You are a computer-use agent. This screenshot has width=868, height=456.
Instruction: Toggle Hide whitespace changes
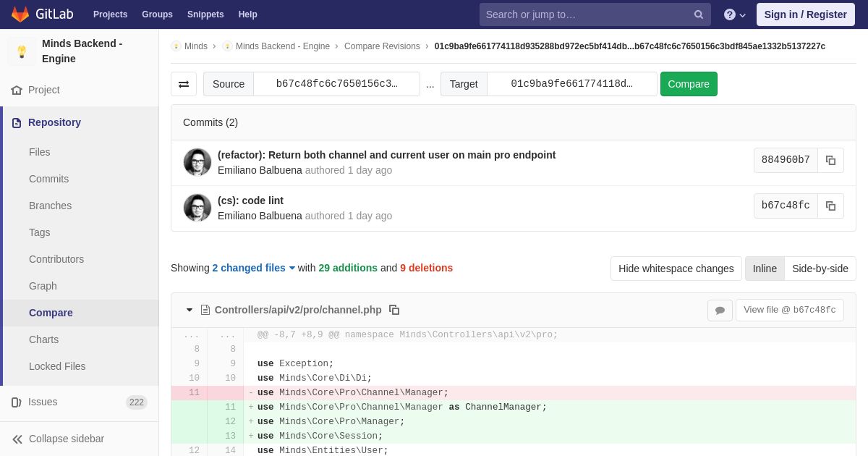[676, 269]
